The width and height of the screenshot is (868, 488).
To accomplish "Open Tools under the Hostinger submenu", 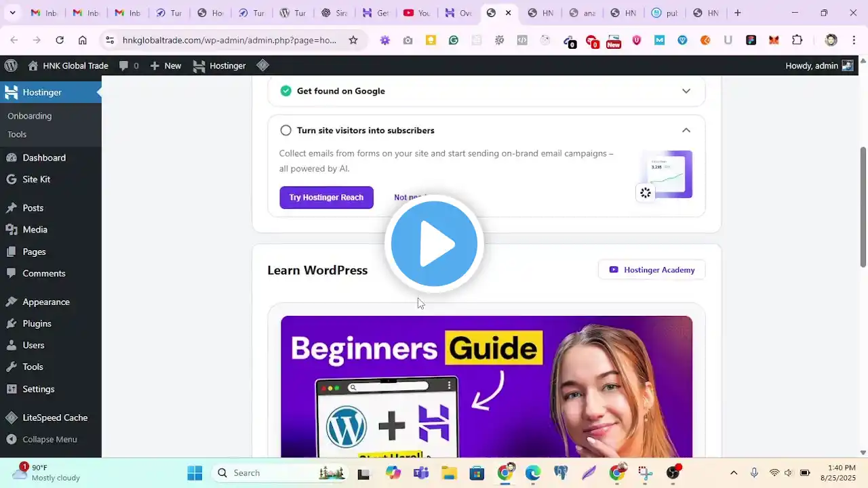I will pyautogui.click(x=17, y=134).
